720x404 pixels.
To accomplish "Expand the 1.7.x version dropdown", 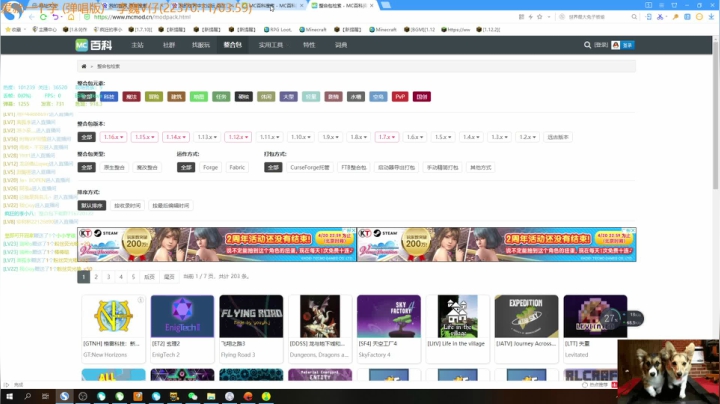I will pyautogui.click(x=387, y=137).
